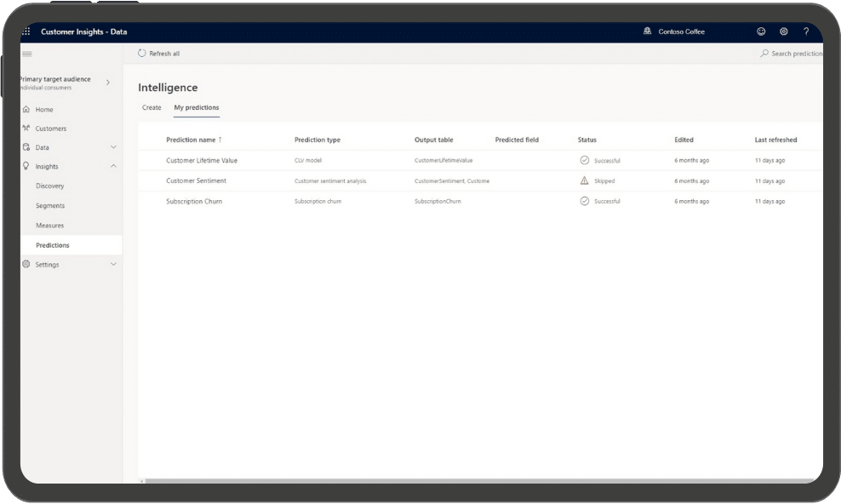Switch to the Create tab
This screenshot has height=504, width=841.
(152, 107)
